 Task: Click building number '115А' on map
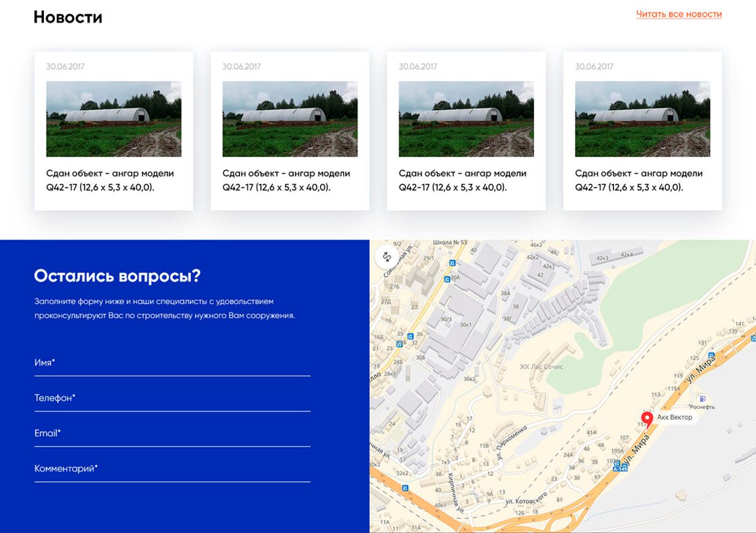(x=674, y=389)
